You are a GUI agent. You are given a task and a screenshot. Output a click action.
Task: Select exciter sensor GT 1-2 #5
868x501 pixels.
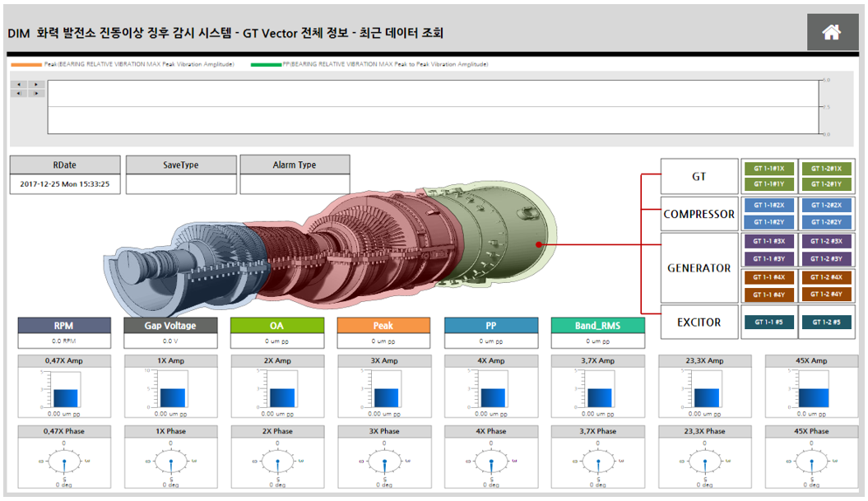pyautogui.click(x=827, y=322)
